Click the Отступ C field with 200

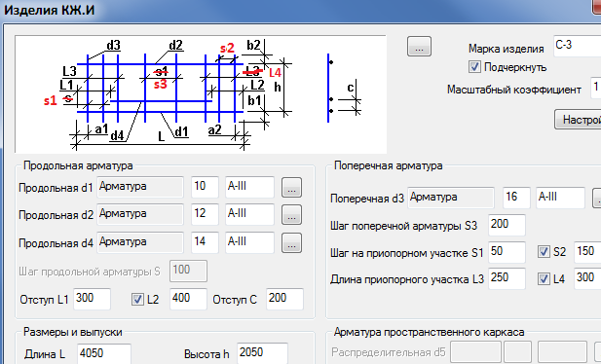tap(284, 299)
